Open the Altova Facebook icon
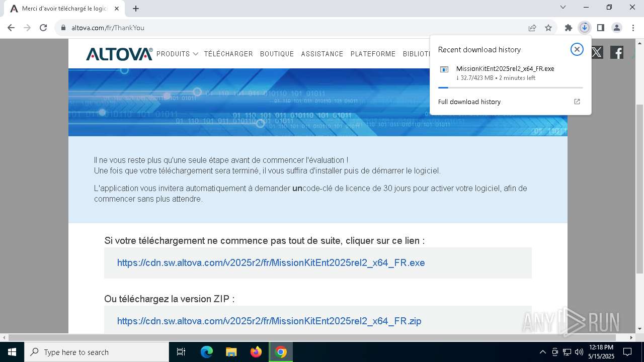Image resolution: width=644 pixels, height=362 pixels. (617, 52)
